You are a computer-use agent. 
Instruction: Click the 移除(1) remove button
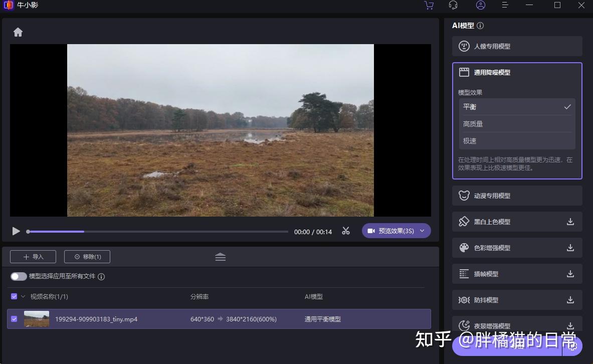click(87, 257)
